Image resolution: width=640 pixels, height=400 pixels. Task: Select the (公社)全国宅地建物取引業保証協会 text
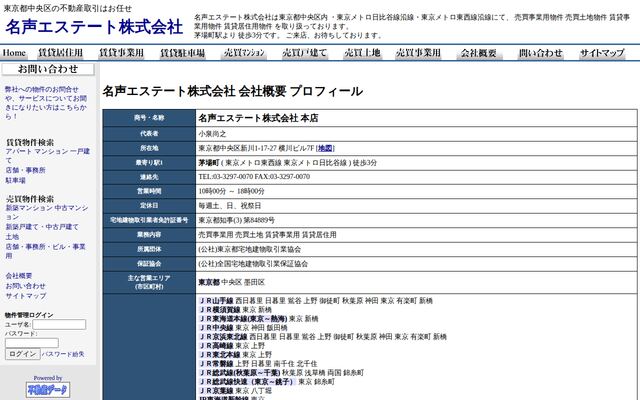click(x=253, y=264)
